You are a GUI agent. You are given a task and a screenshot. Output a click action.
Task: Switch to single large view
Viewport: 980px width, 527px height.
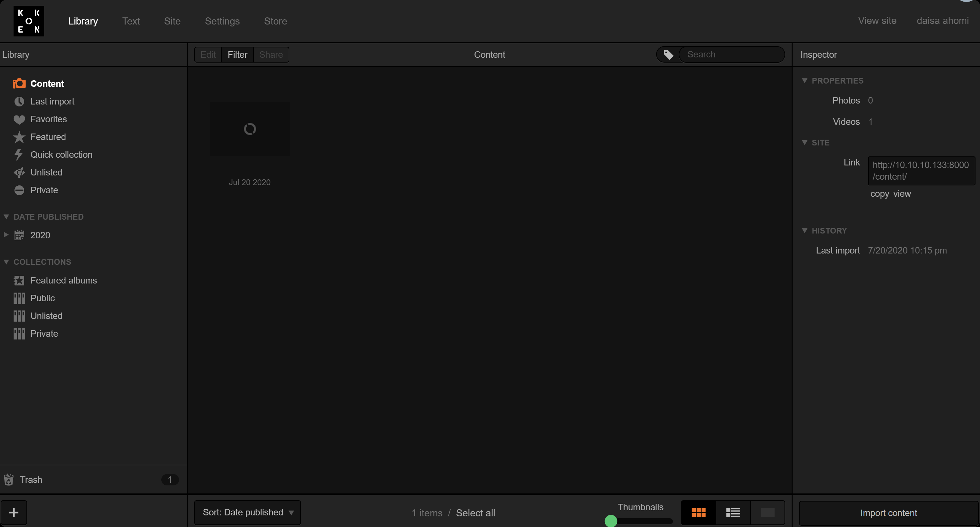pyautogui.click(x=767, y=512)
